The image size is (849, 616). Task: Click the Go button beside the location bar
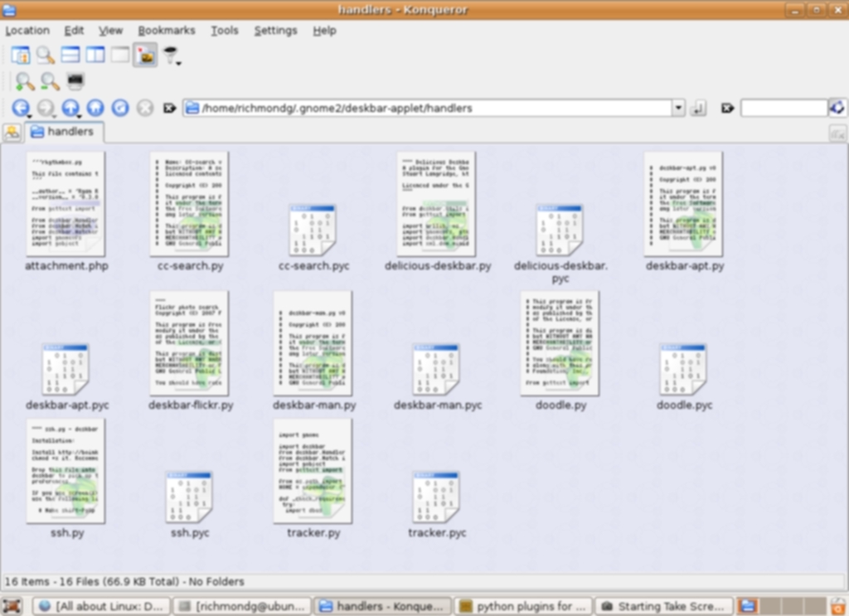(698, 109)
